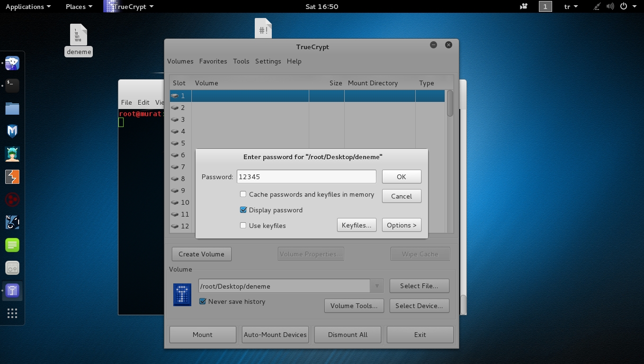Image resolution: width=644 pixels, height=364 pixels.
Task: Open the Places menu in top bar
Action: (x=79, y=7)
